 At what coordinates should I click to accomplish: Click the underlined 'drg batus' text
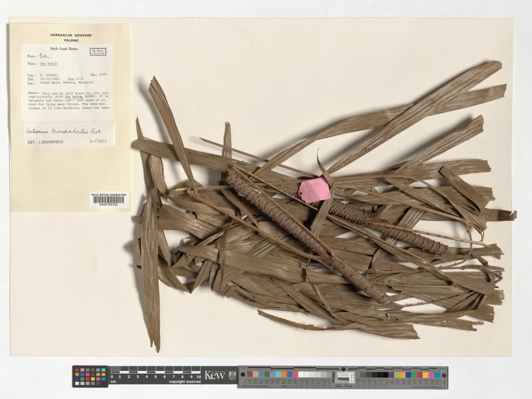click(x=73, y=96)
